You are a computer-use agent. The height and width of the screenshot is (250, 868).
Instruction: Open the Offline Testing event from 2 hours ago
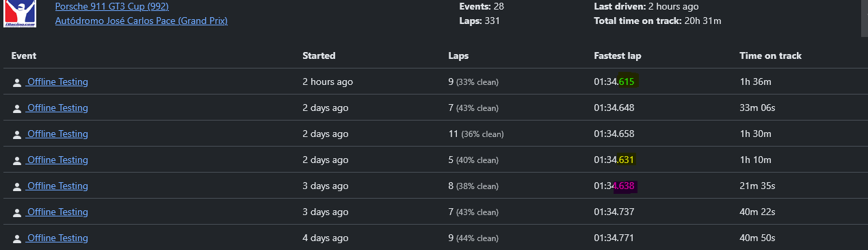coord(57,82)
